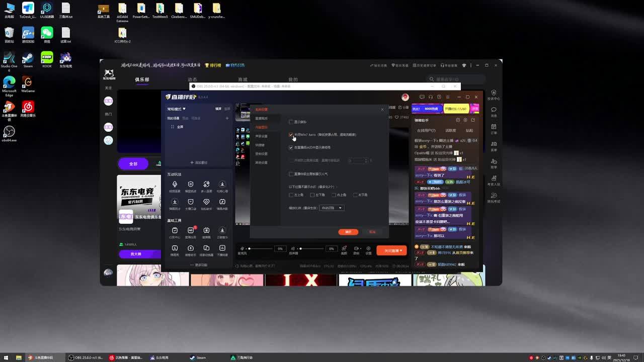Uncheck the 在直播间水印中显示房间号 checkbox

(291, 148)
